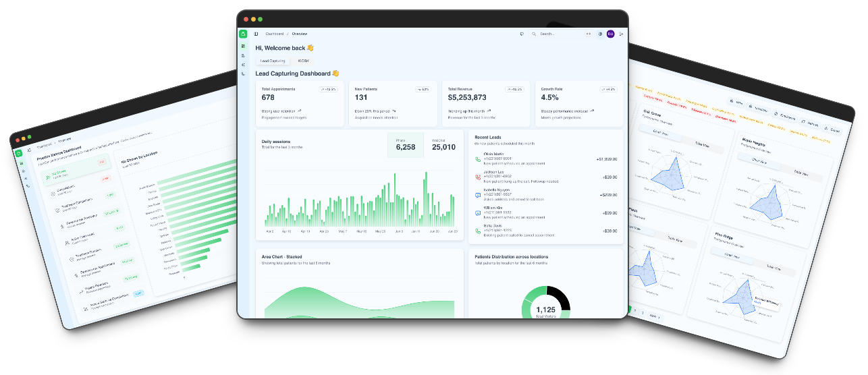The image size is (868, 375).
Task: Click chat icon beside William Kim lead
Action: [x=478, y=213]
